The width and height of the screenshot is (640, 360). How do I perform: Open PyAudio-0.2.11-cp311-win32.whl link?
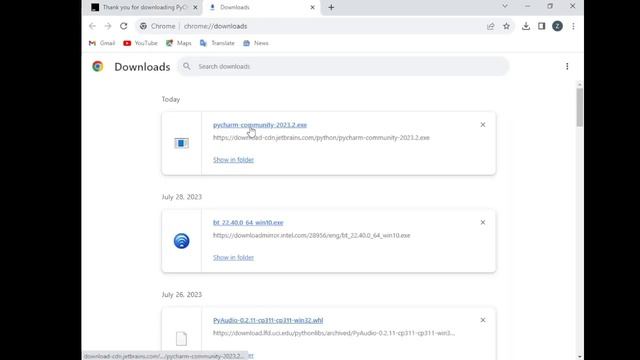(x=268, y=320)
